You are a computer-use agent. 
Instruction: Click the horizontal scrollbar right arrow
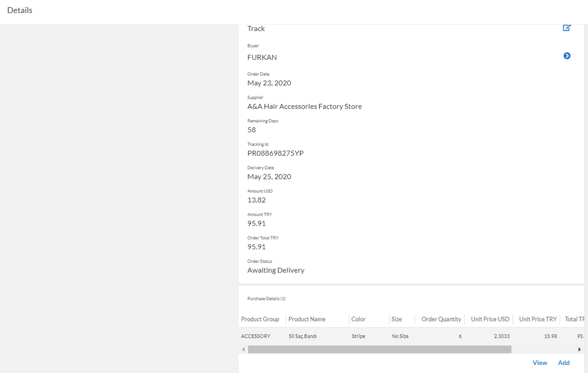[579, 349]
